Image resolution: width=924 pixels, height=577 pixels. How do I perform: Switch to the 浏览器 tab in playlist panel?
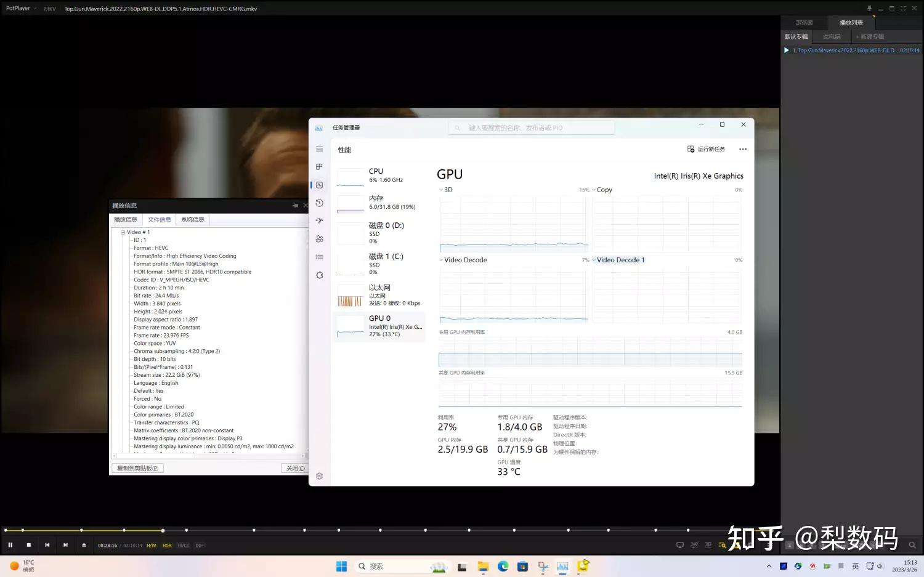(x=804, y=22)
